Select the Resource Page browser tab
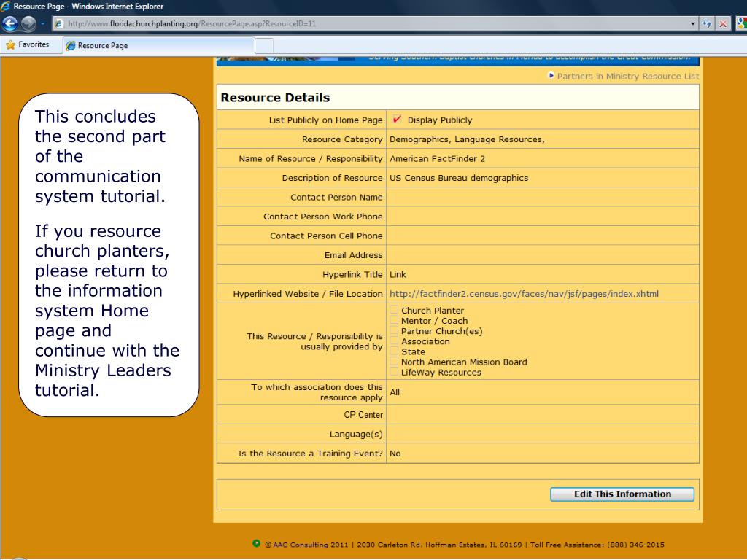This screenshot has height=560, width=747. [158, 46]
